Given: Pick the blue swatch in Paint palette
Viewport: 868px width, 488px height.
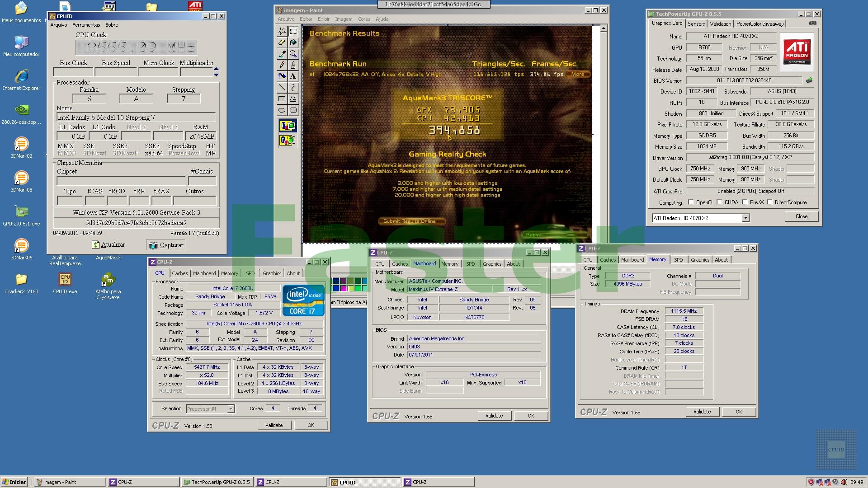Looking at the screenshot, I should 336,288.
